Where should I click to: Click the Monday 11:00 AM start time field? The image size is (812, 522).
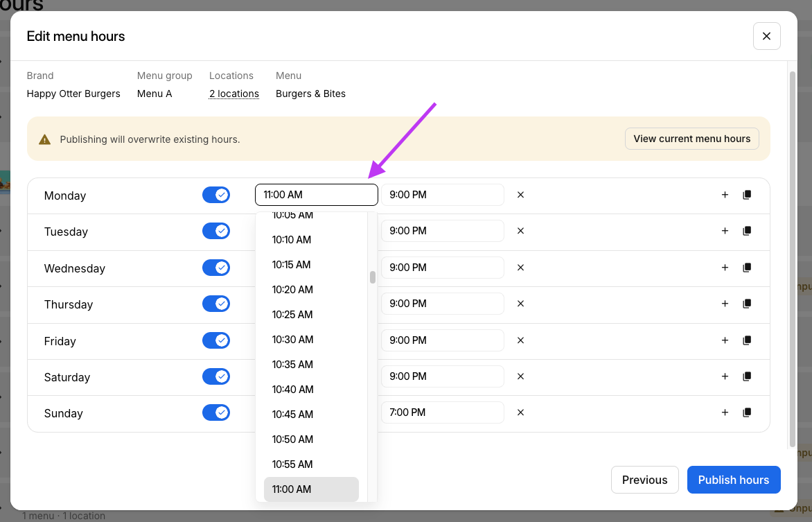pos(316,195)
